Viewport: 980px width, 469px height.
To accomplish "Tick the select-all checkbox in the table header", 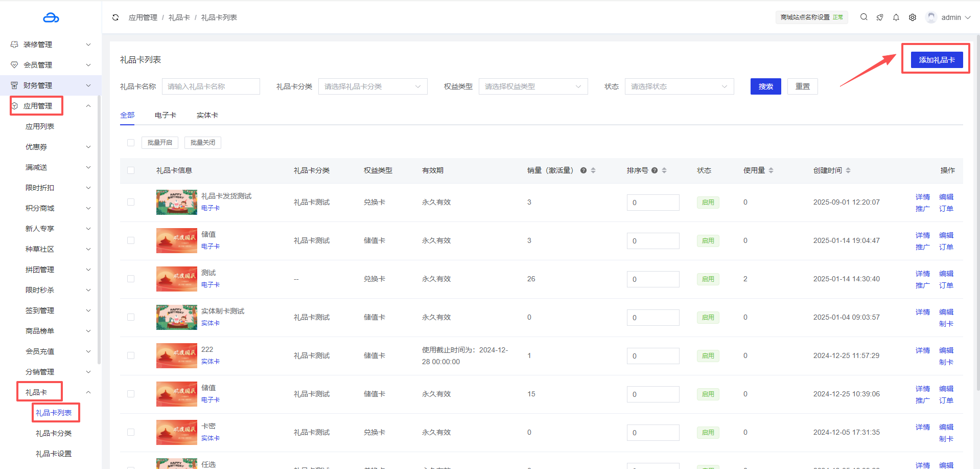I will click(131, 170).
